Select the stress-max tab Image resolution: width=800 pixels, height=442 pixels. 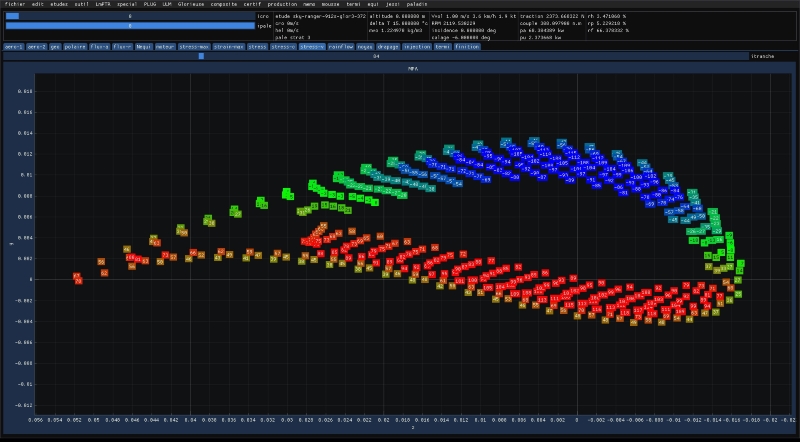(194, 46)
